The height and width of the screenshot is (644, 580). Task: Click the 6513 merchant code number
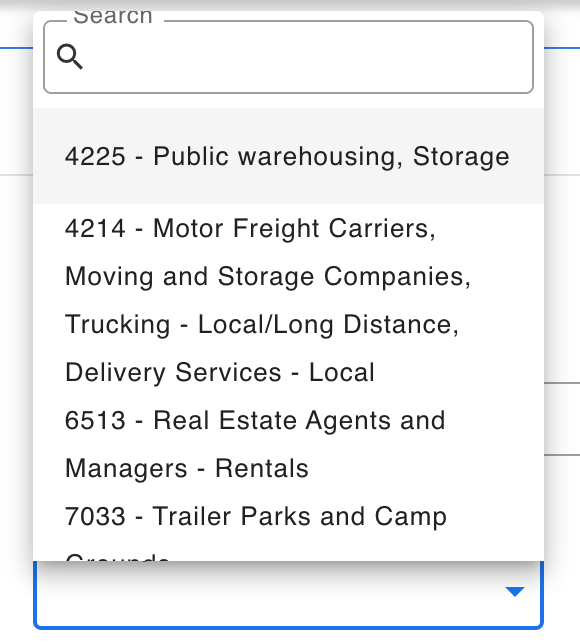pyautogui.click(x=95, y=421)
